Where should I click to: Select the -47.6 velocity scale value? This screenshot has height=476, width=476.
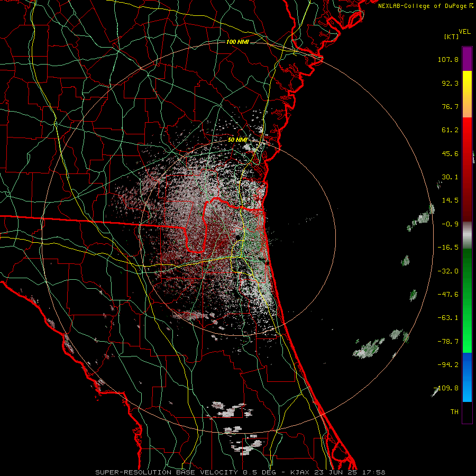tap(448, 295)
